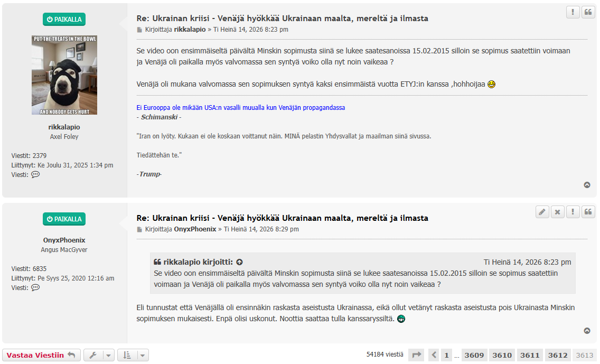
Task: Open OnyxPhoenix's contact speech bubble icon
Action: tap(35, 287)
